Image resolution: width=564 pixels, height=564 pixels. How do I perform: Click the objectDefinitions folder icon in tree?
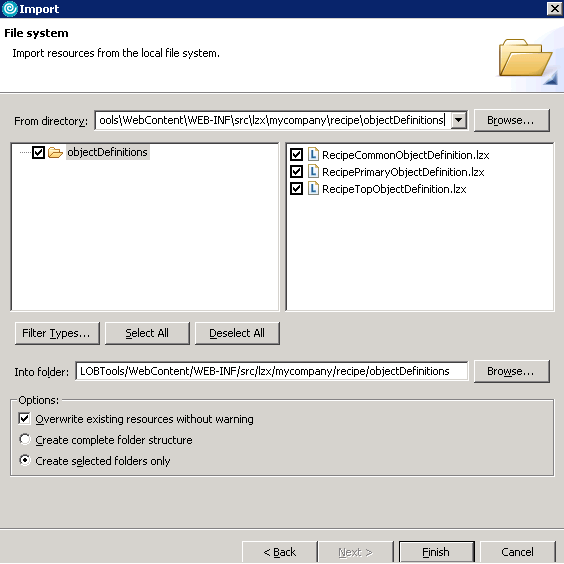55,153
